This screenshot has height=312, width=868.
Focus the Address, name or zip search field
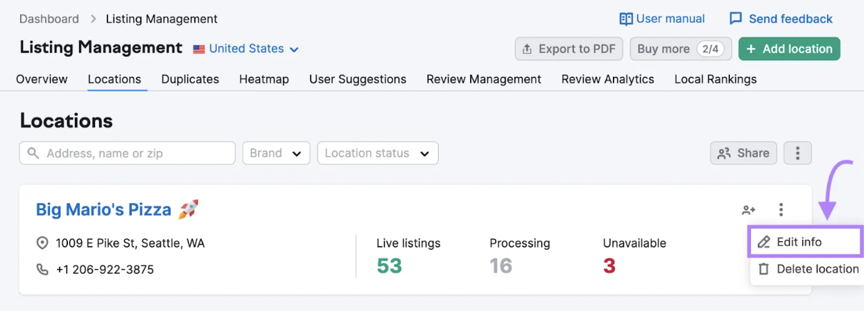[128, 153]
